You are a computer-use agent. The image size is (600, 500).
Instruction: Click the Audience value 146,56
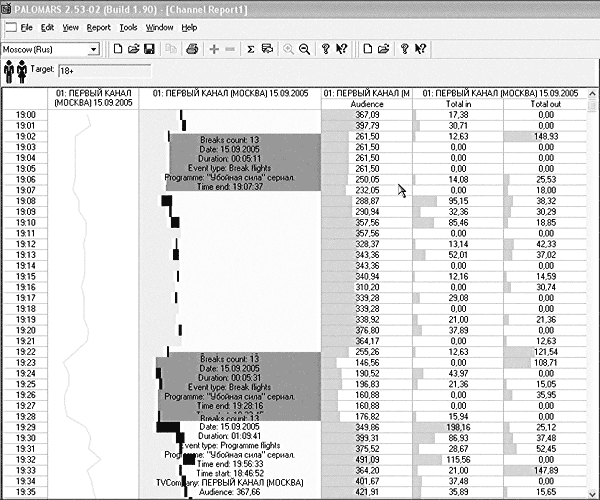[x=367, y=363]
